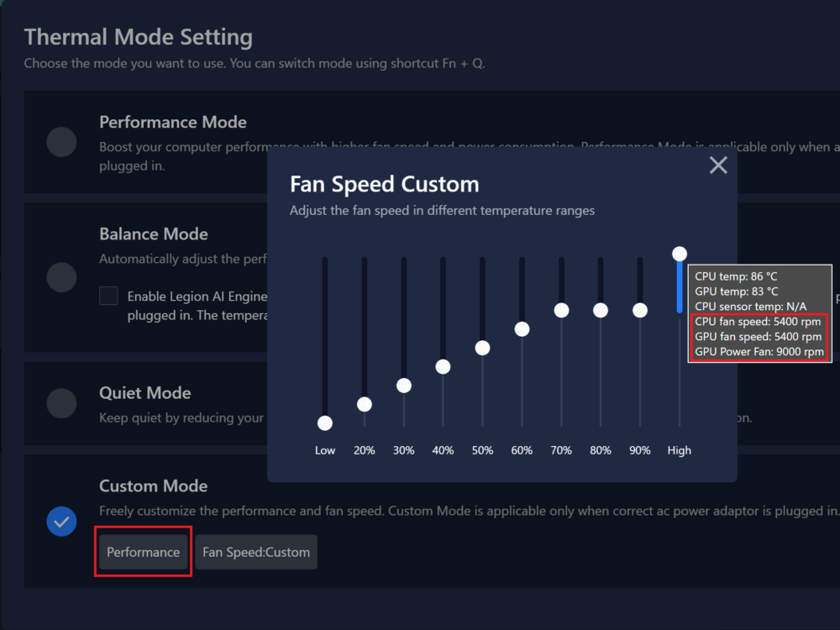Viewport: 840px width, 630px height.
Task: Enable the Legion AI Engine checkbox
Action: (x=108, y=296)
